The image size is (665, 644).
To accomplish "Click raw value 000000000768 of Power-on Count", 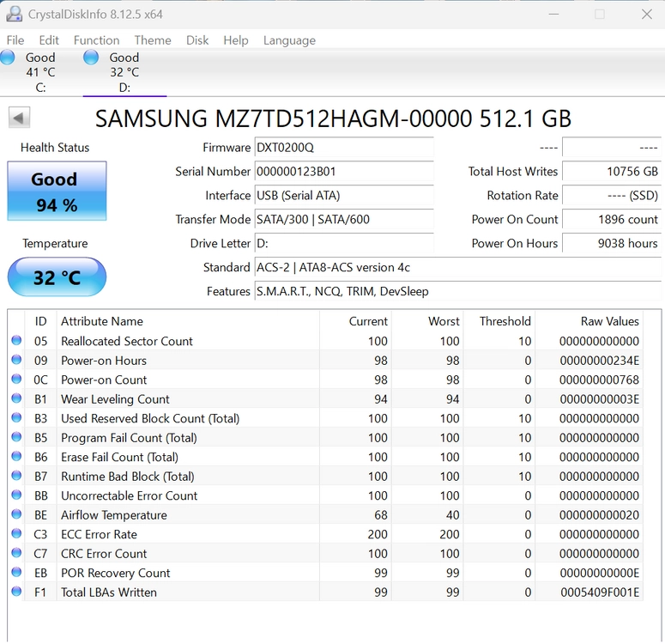I will point(599,380).
